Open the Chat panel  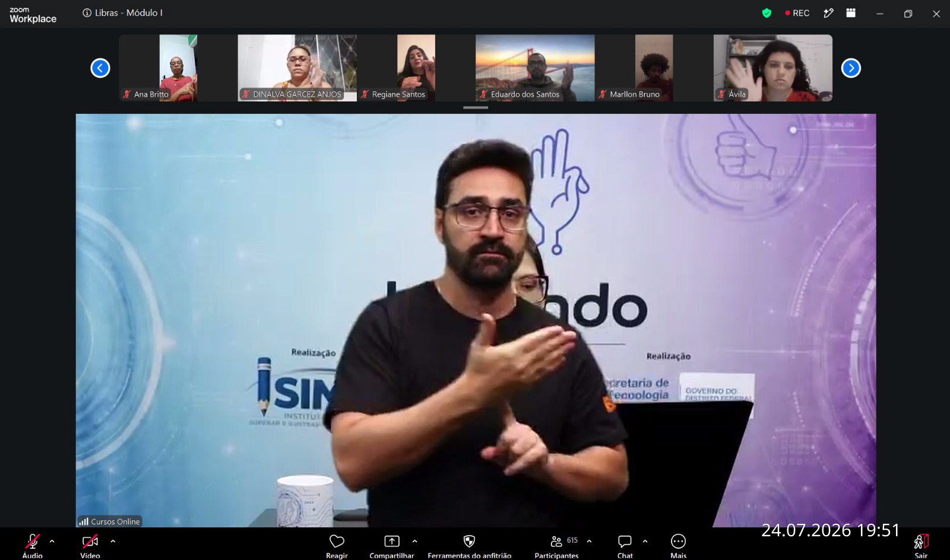click(x=625, y=545)
